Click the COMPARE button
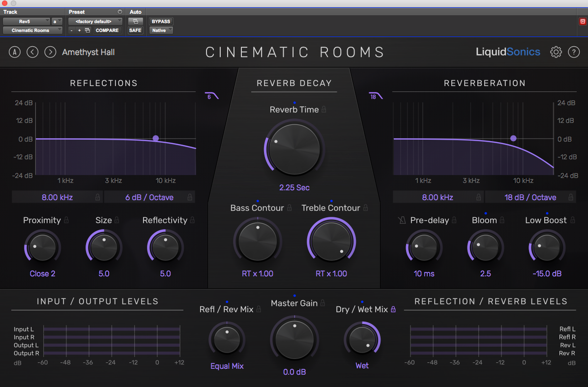588x387 pixels. 107,30
